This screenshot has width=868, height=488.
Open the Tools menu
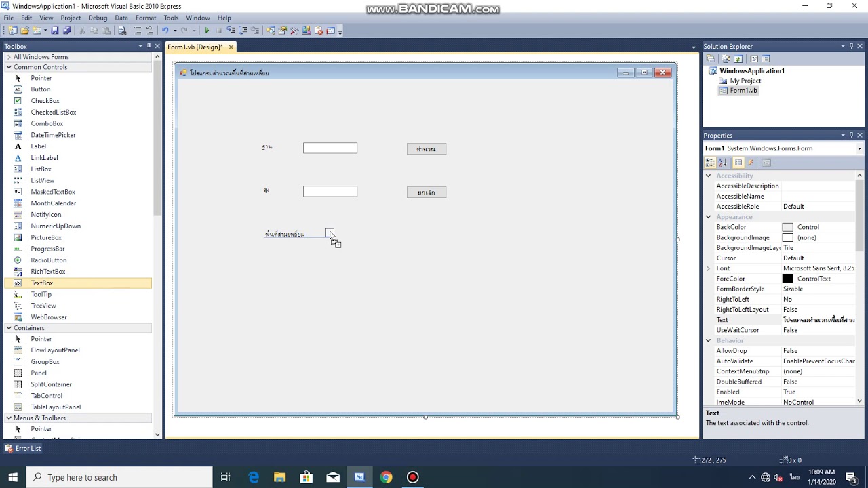click(x=171, y=18)
